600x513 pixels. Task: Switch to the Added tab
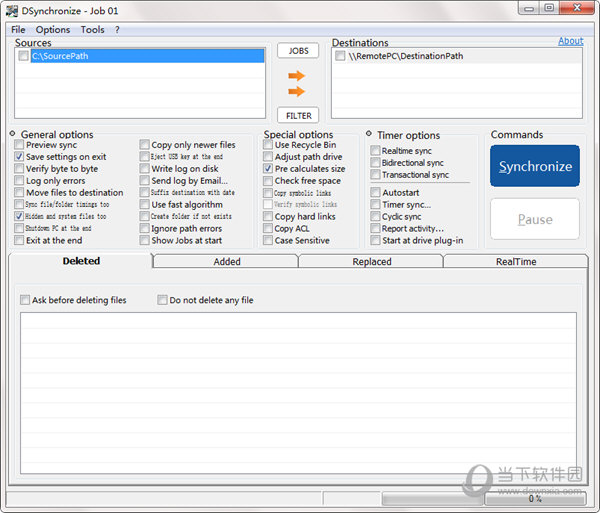point(227,262)
